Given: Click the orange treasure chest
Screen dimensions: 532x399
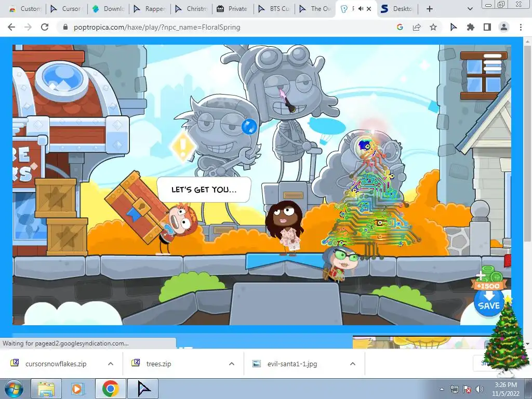Looking at the screenshot, I should pos(136,206).
